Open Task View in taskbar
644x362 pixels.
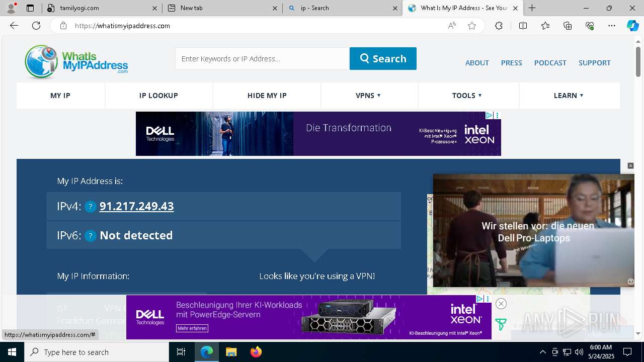pyautogui.click(x=181, y=352)
